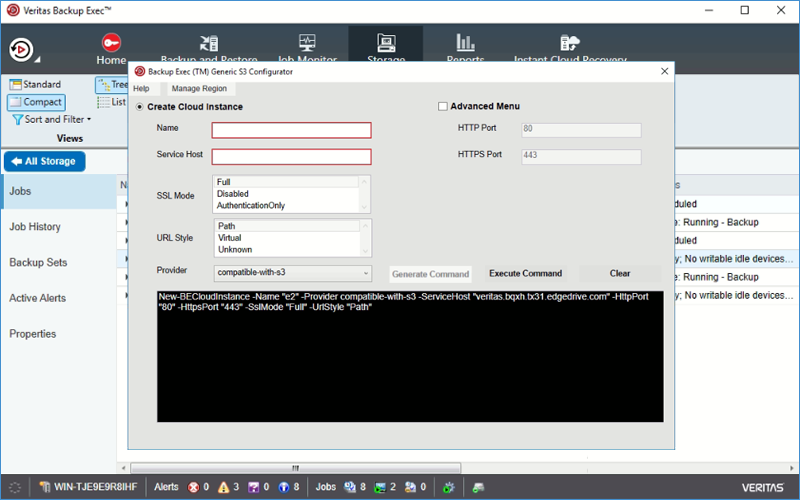This screenshot has height=500, width=800.
Task: Select the Compact view
Action: pyautogui.click(x=36, y=102)
